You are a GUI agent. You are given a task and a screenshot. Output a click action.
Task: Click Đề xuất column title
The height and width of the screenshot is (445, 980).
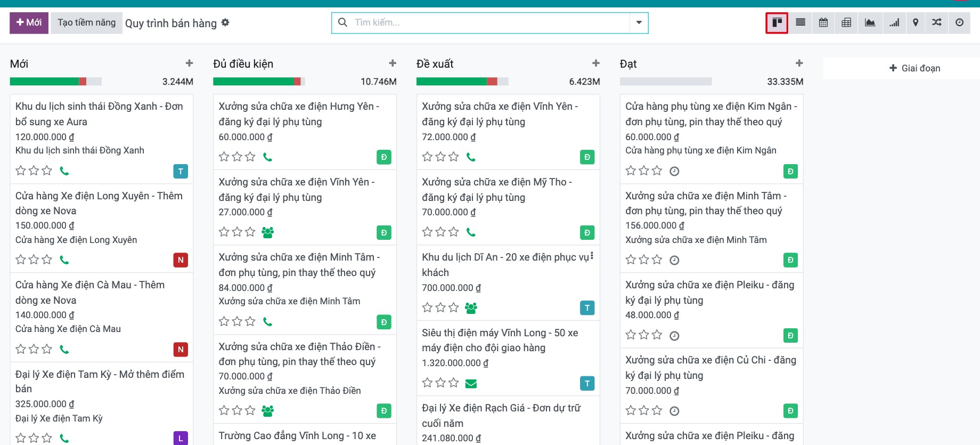click(435, 64)
